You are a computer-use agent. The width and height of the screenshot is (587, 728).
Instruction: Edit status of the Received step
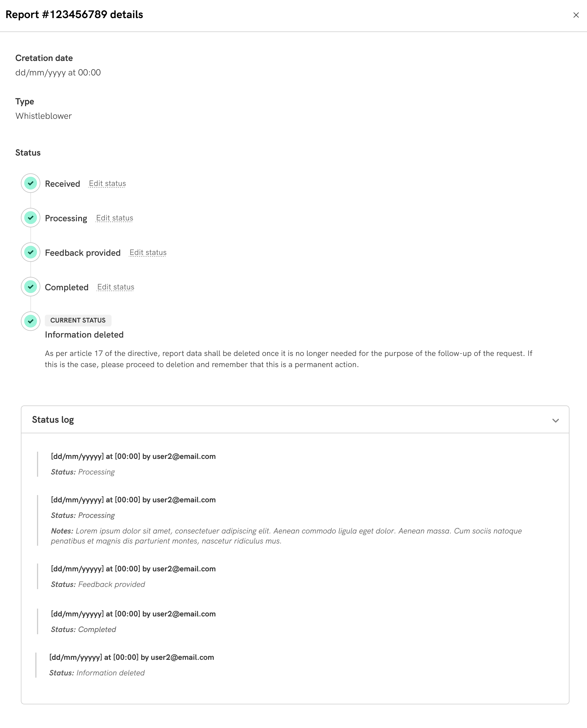[x=107, y=184]
